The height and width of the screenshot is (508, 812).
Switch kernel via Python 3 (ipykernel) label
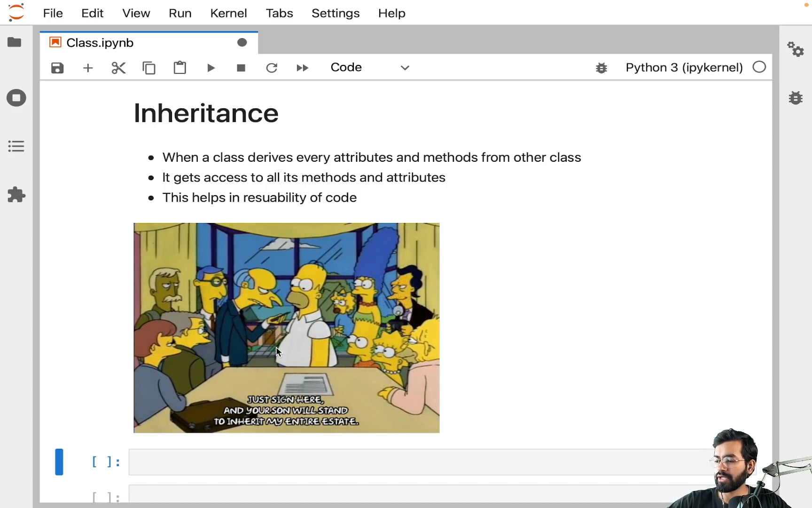tap(684, 67)
